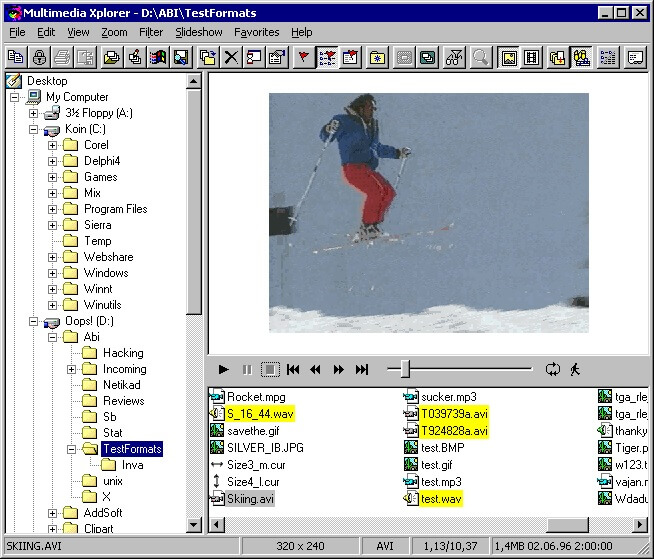Collapse the Koin (C:) drive
Viewport: 654px width, 559px height.
tap(34, 129)
